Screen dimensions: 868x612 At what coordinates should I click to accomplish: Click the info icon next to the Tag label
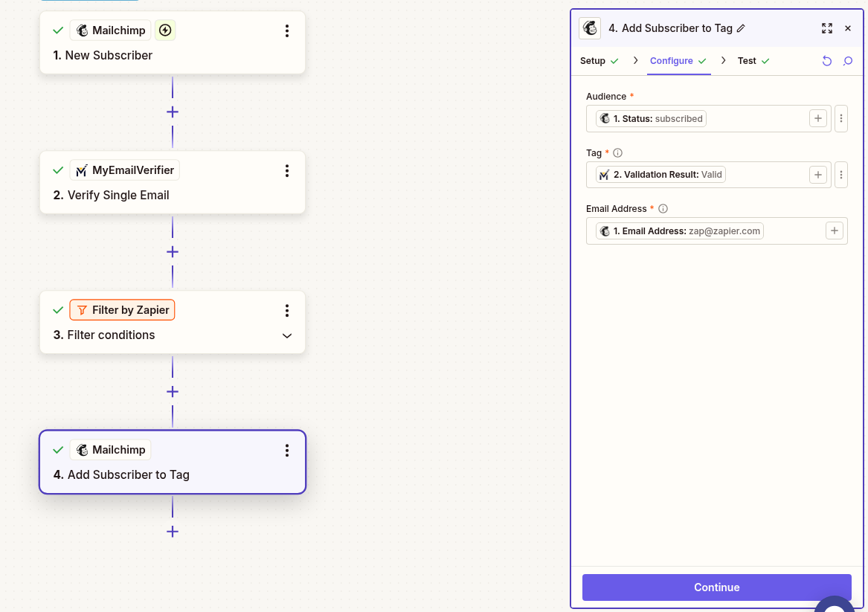click(x=617, y=152)
